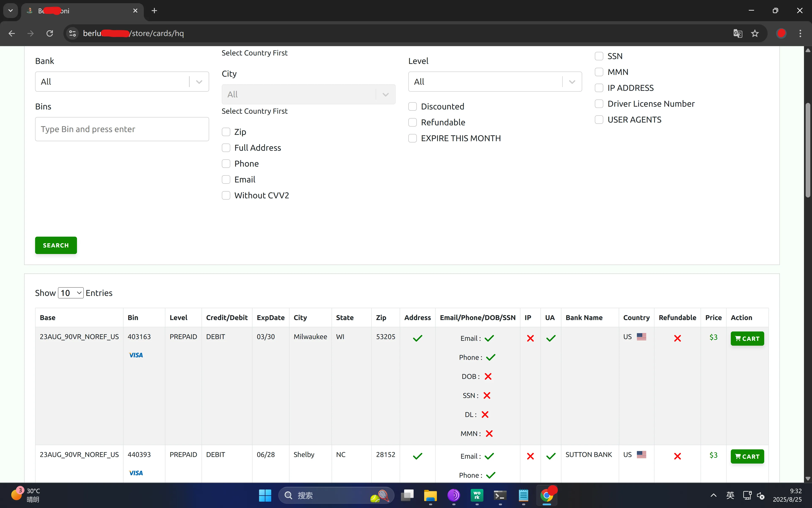
Task: Open the Show 10 entries selector
Action: tap(71, 293)
